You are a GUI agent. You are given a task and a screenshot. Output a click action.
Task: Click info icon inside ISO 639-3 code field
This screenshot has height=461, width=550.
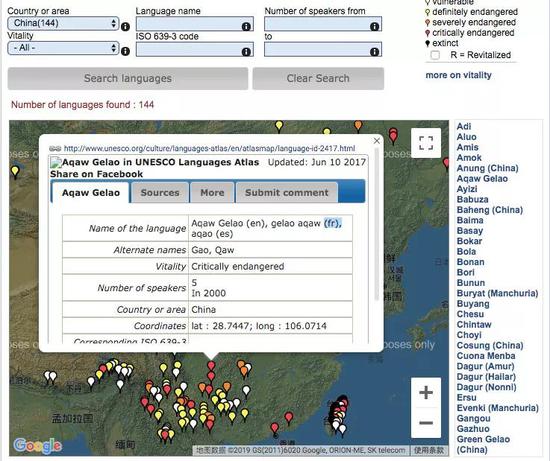coord(246,52)
